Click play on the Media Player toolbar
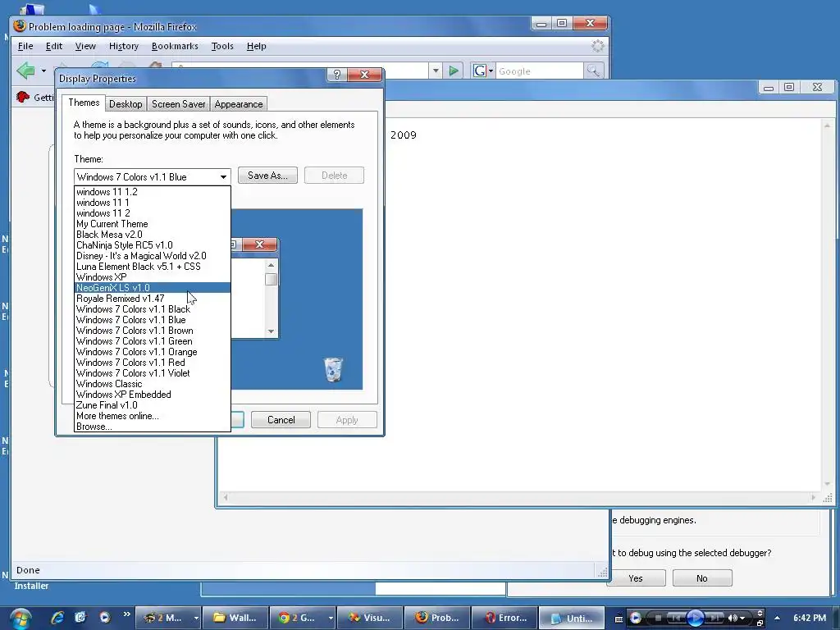 click(696, 618)
